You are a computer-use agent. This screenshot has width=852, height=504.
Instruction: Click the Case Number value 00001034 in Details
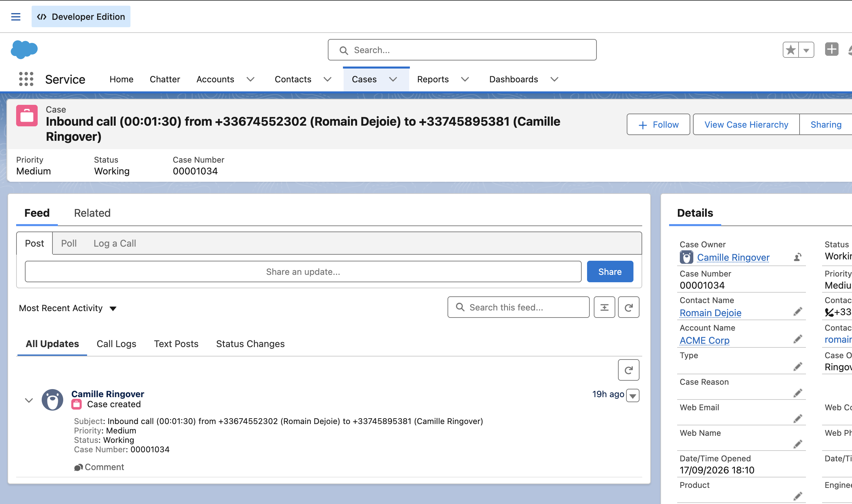click(702, 285)
